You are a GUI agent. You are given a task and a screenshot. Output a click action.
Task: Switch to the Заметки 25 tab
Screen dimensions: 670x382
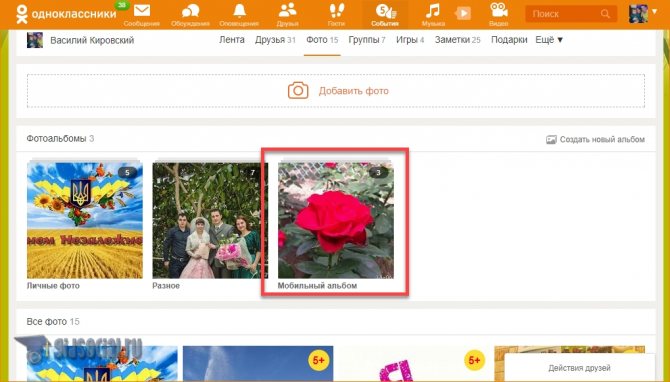click(458, 40)
